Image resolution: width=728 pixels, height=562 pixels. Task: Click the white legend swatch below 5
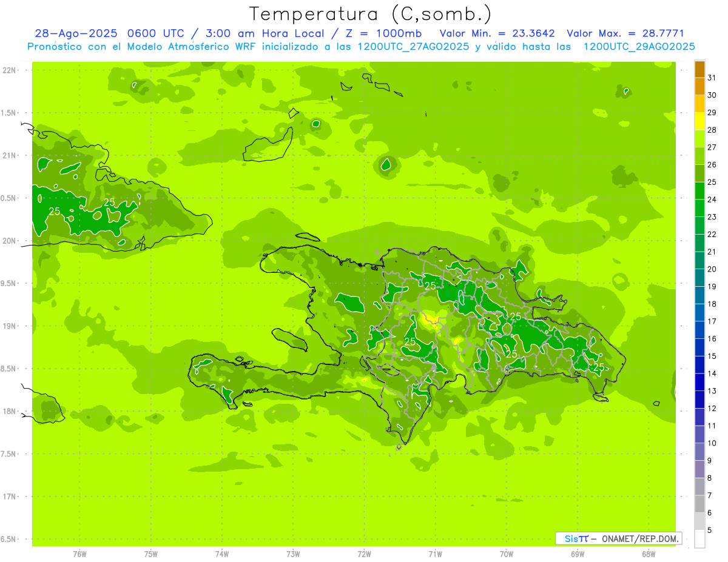pos(699,539)
